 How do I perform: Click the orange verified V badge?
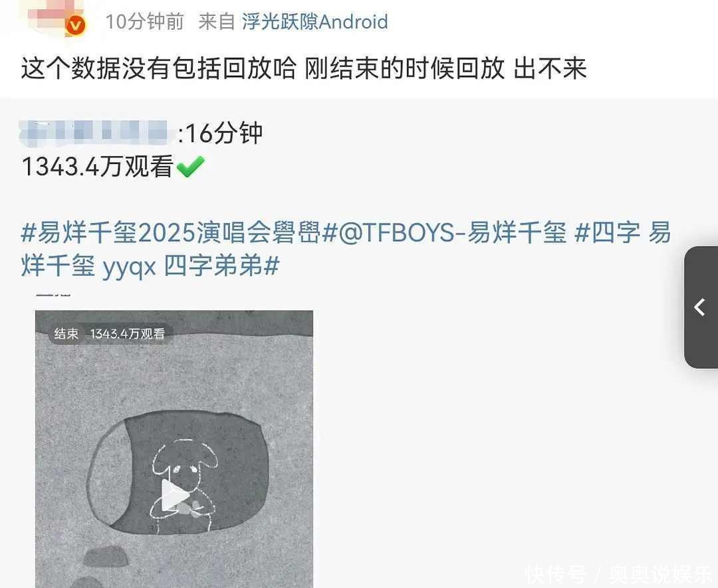click(x=75, y=25)
